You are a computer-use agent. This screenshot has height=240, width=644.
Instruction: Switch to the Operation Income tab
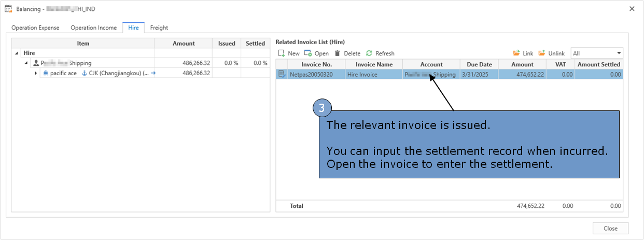click(94, 27)
